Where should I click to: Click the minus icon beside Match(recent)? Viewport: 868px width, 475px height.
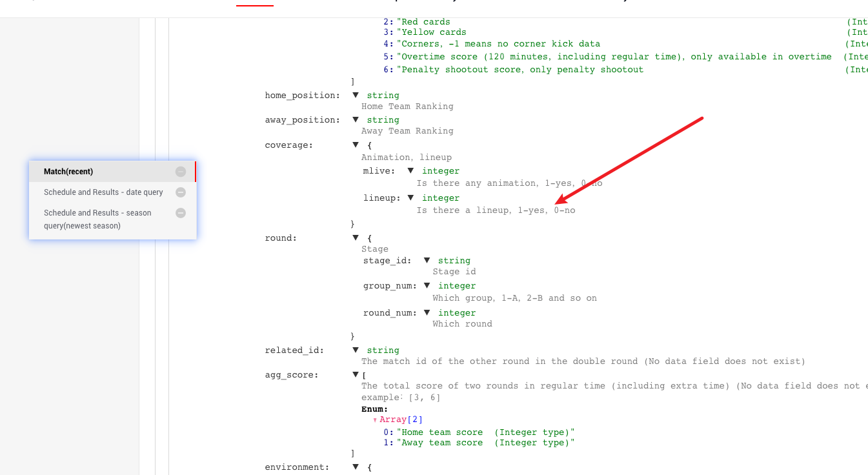181,172
